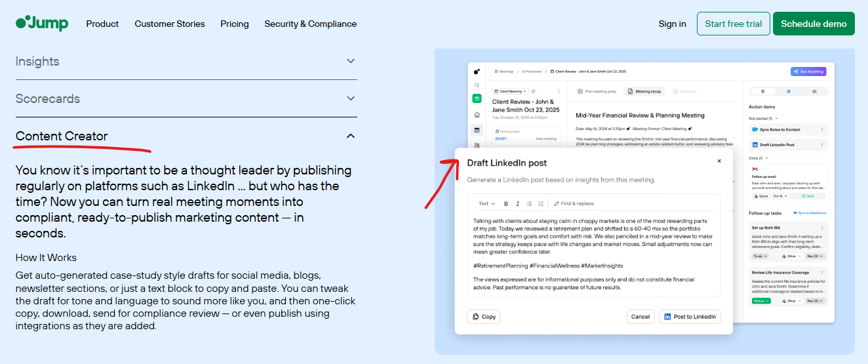This screenshot has height=364, width=868.
Task: Collapse the Content Creator accordion chevron
Action: (351, 136)
